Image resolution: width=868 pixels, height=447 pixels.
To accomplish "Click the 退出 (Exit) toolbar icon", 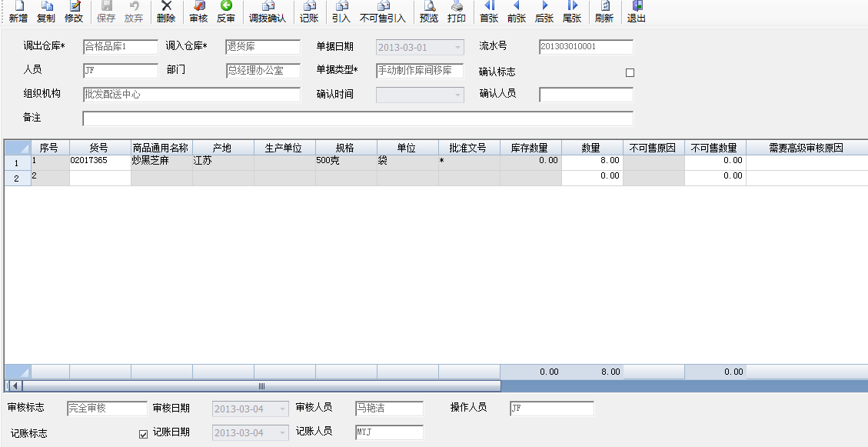I will click(x=636, y=12).
